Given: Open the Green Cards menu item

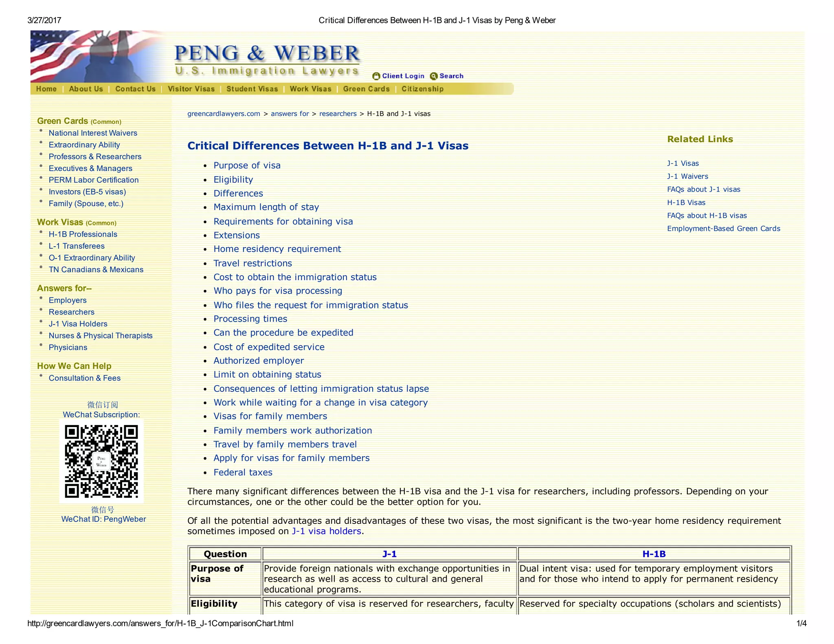Looking at the screenshot, I should click(x=366, y=89).
